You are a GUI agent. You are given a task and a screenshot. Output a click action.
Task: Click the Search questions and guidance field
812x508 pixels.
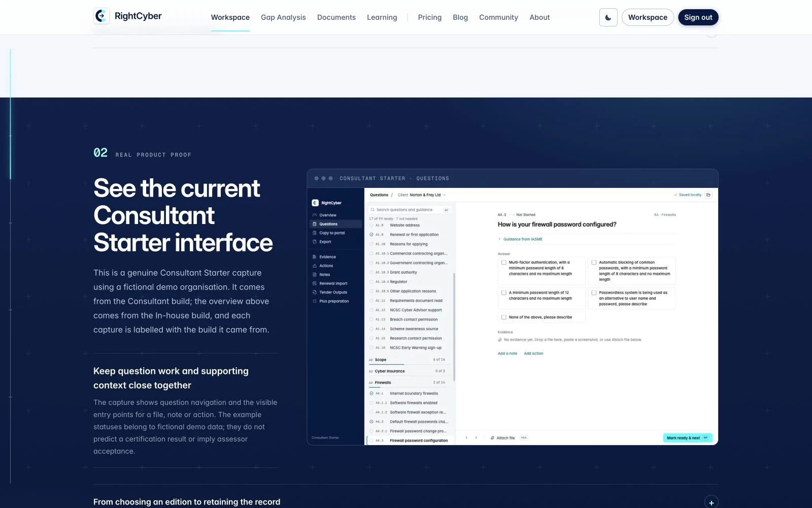410,210
